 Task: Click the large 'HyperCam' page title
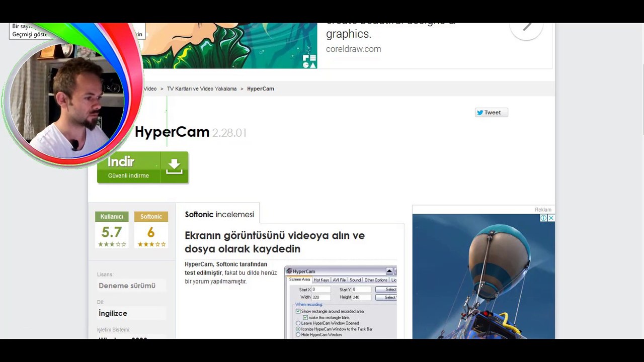(x=172, y=132)
